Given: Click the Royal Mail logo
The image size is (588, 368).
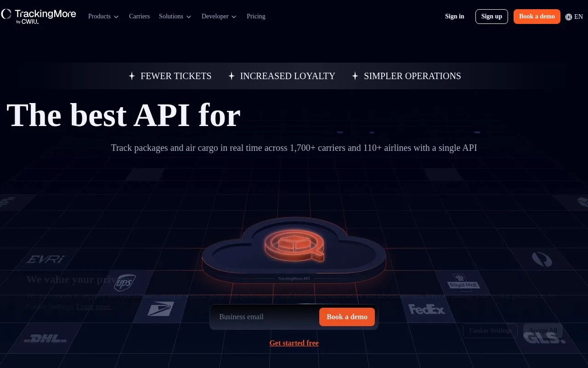Looking at the screenshot, I should pyautogui.click(x=464, y=282).
